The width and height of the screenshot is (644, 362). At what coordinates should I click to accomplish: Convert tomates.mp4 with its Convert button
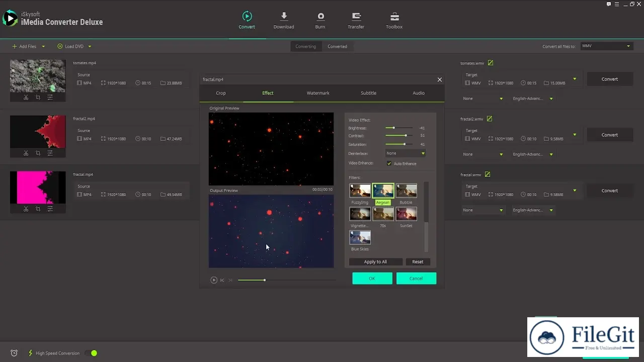point(609,79)
